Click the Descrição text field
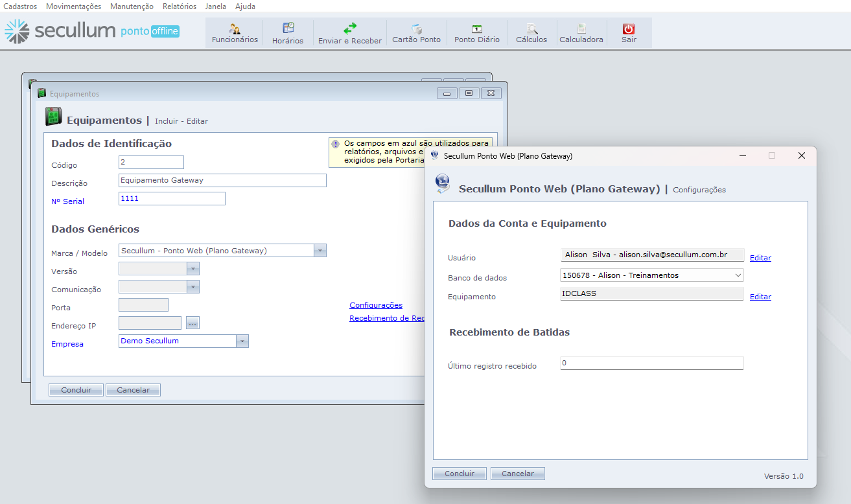The width and height of the screenshot is (851, 504). pos(222,181)
